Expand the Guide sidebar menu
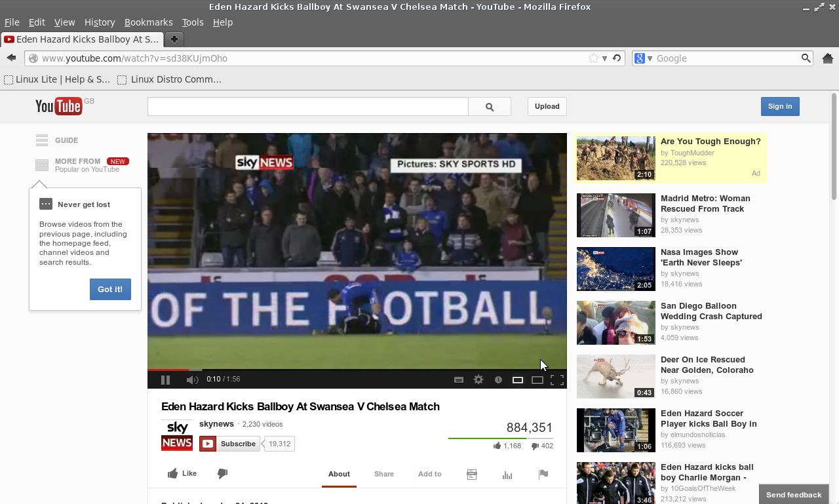 [57, 140]
